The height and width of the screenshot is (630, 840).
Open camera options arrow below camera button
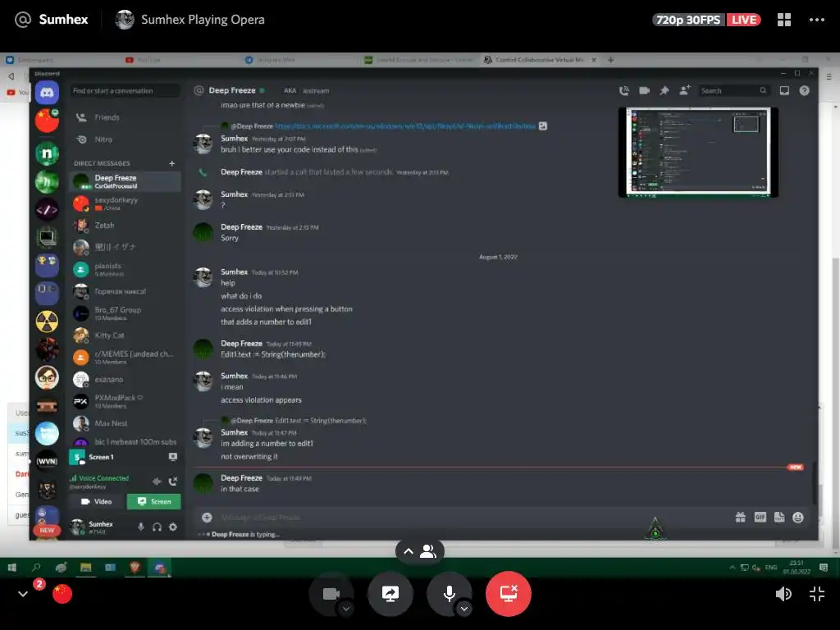click(346, 609)
